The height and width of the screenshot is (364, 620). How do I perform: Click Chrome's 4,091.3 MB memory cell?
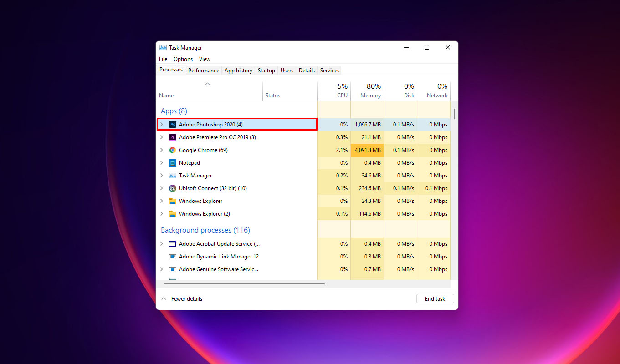pyautogui.click(x=367, y=150)
